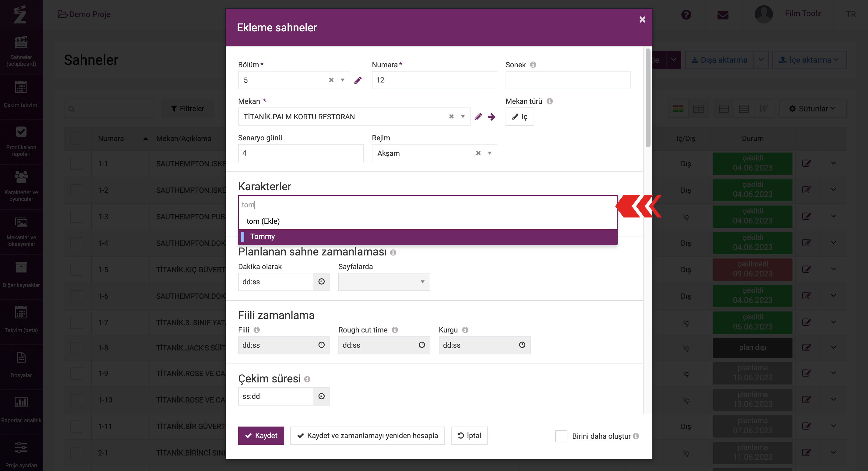
Task: Click Rough cut time info icon
Action: tap(395, 330)
